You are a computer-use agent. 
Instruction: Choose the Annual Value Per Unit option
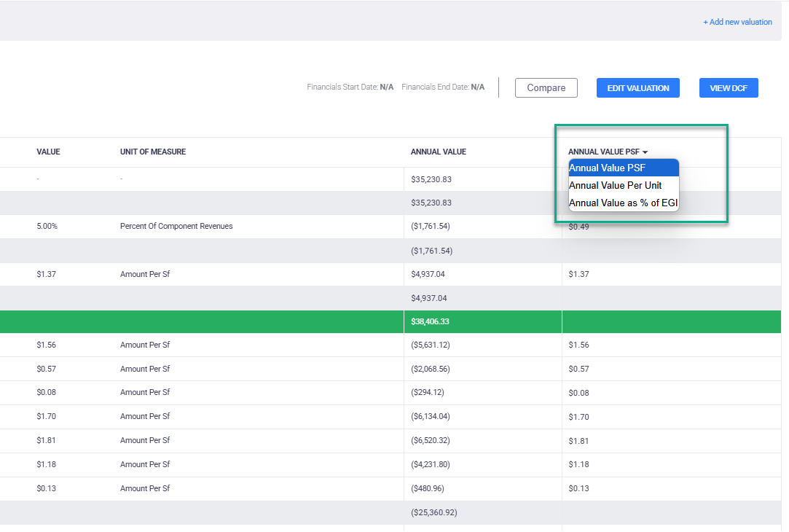coord(624,185)
